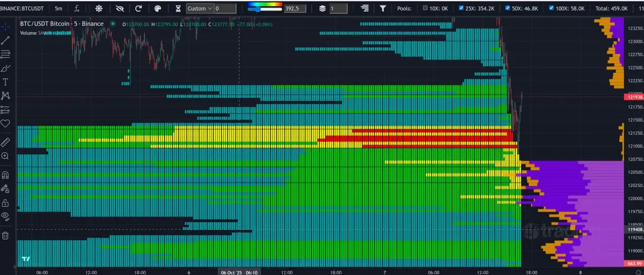Adjust the heatmap color gradient slider
Viewport: 644px width, 275px height.
tap(265, 9)
